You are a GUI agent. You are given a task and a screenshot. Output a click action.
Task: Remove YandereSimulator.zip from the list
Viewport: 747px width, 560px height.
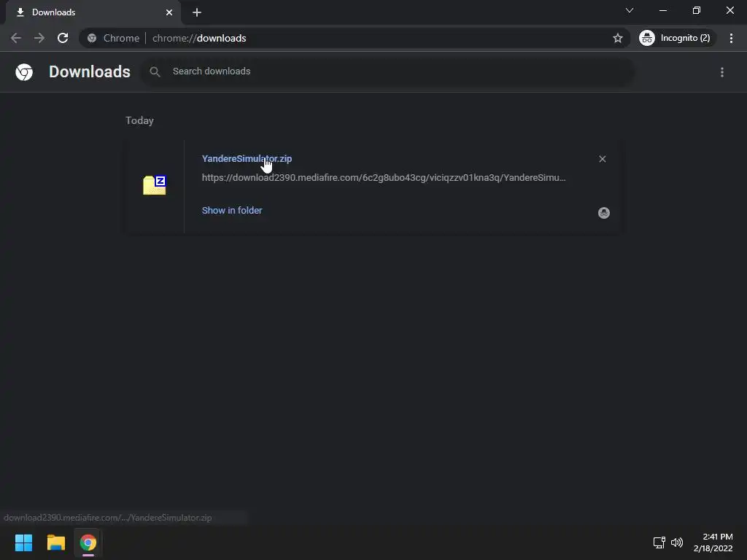coord(602,159)
